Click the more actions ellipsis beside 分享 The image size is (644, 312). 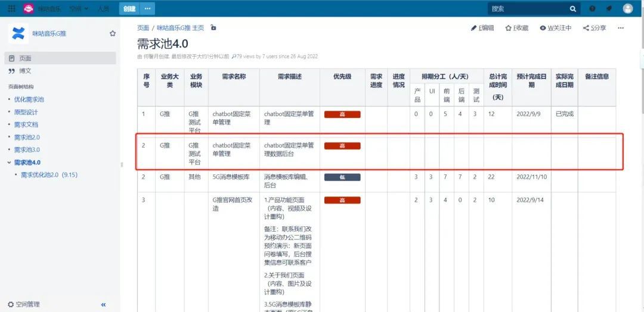point(621,28)
